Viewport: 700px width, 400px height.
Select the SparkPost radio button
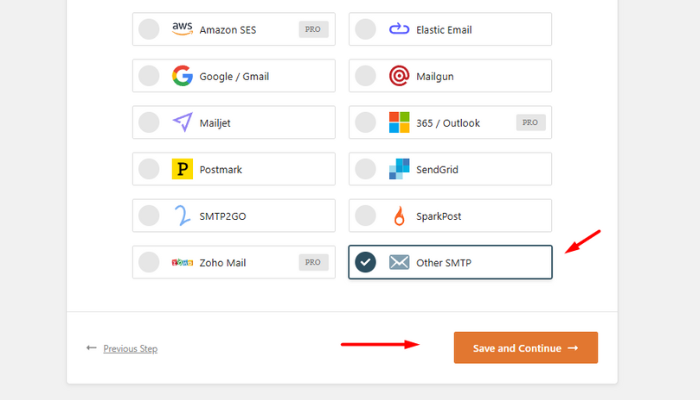click(366, 216)
